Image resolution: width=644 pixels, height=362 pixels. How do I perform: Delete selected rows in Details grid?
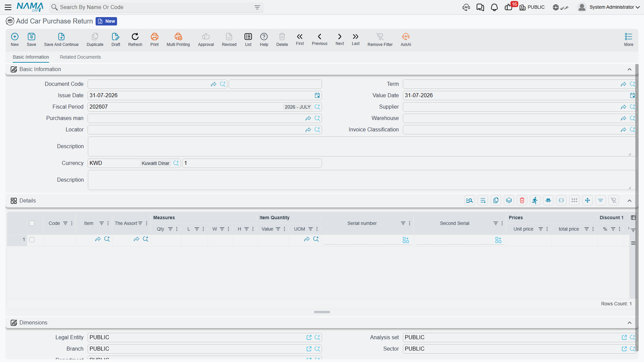(522, 200)
